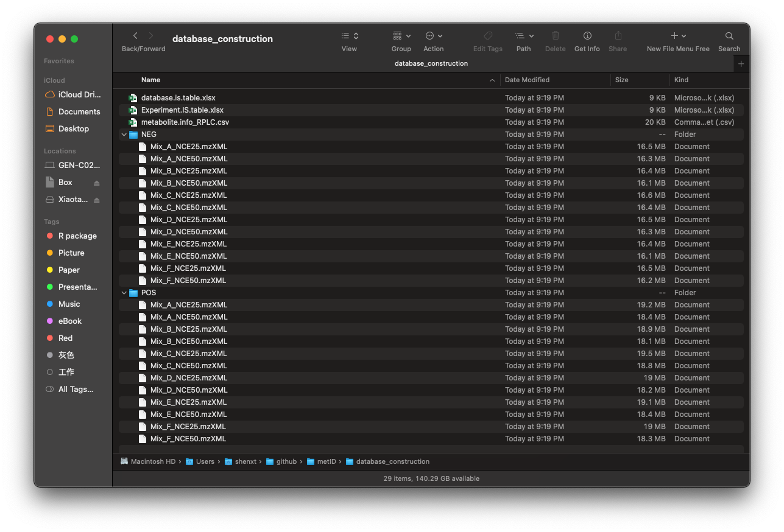Sort by Date Modified column header
Screen dimensions: 784x532
point(527,80)
